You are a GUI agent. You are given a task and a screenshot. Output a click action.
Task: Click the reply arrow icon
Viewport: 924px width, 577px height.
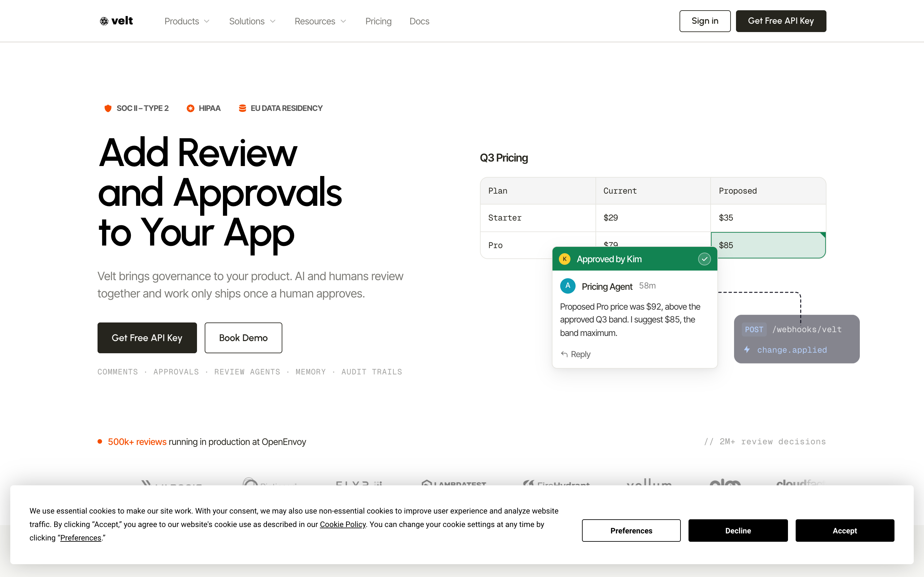(x=564, y=354)
